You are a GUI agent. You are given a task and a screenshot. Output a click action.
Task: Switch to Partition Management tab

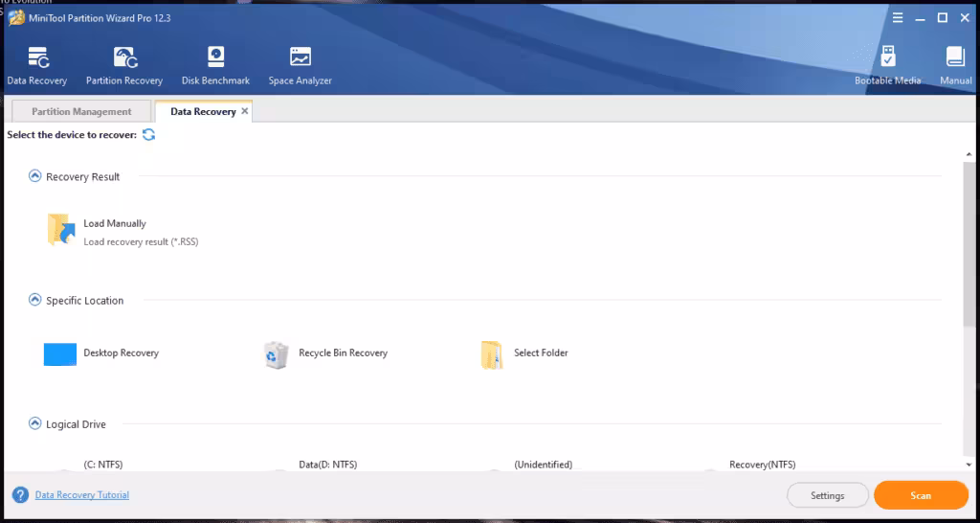pyautogui.click(x=82, y=111)
